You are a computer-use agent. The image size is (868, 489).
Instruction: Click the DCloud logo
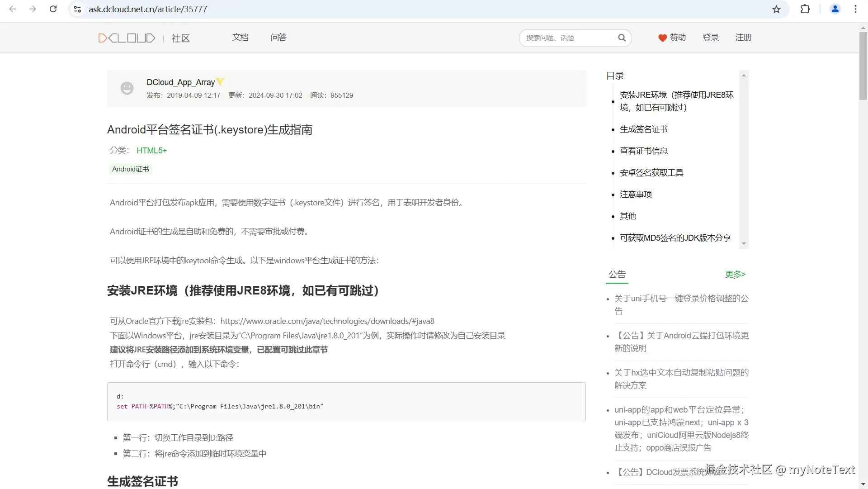(127, 38)
